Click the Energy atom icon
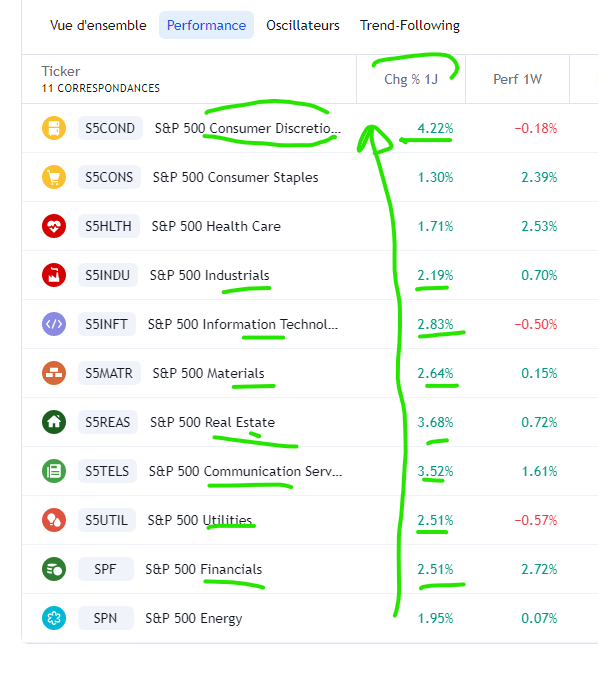 (x=54, y=618)
